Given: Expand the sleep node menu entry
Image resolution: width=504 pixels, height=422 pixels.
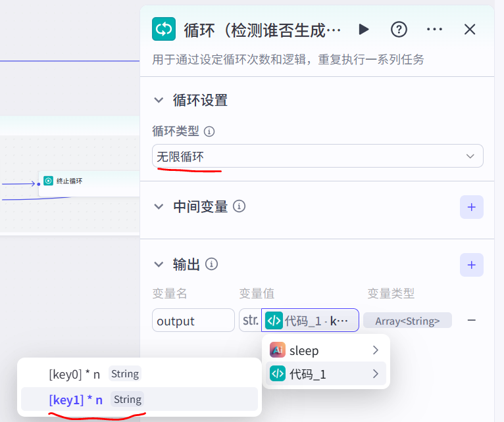Looking at the screenshot, I should point(326,350).
